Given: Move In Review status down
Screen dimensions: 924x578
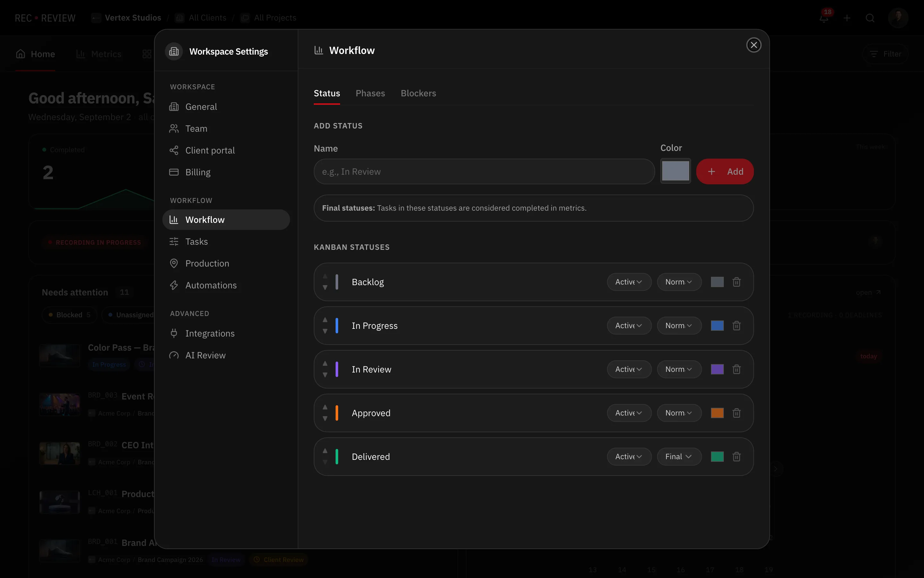Looking at the screenshot, I should (325, 375).
